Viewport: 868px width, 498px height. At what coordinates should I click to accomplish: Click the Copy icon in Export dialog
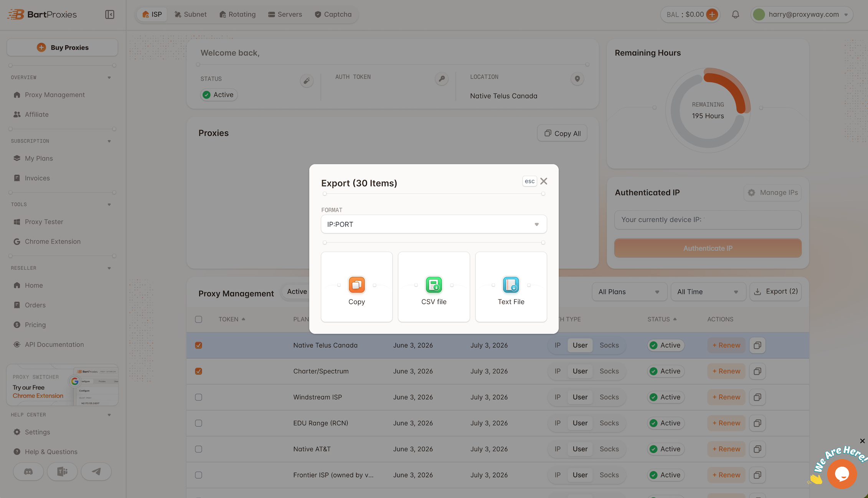pos(356,285)
